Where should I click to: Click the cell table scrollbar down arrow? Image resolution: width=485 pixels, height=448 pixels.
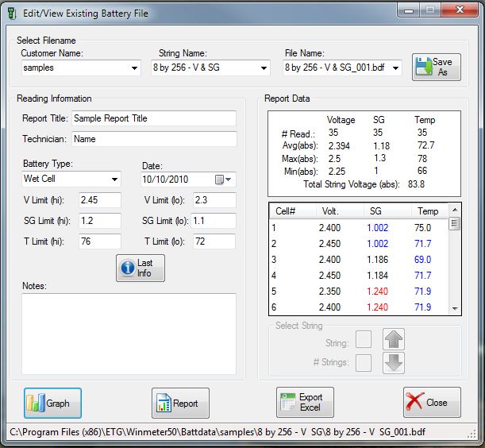tap(455, 307)
